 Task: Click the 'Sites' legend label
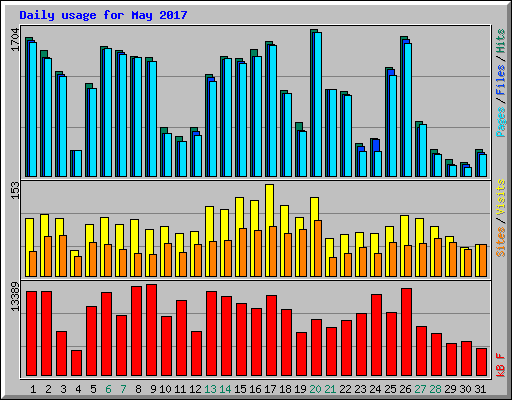(501, 242)
